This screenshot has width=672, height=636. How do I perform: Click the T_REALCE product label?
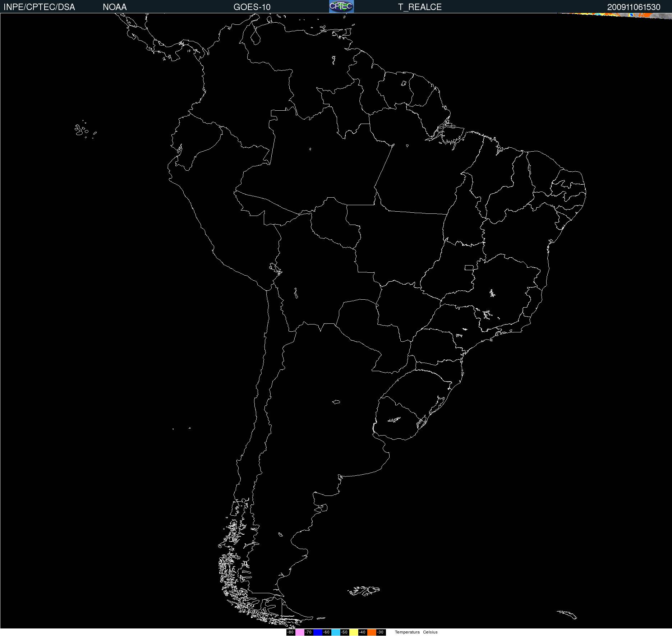[x=420, y=7]
